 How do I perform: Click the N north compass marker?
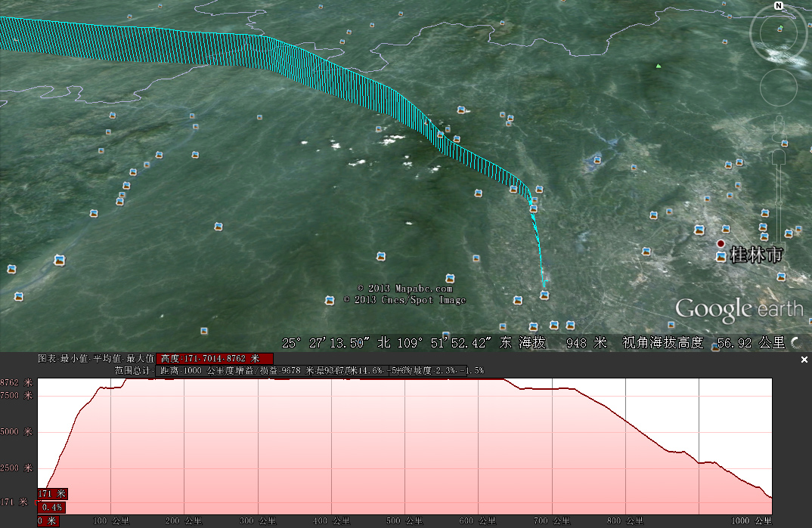coord(778,6)
